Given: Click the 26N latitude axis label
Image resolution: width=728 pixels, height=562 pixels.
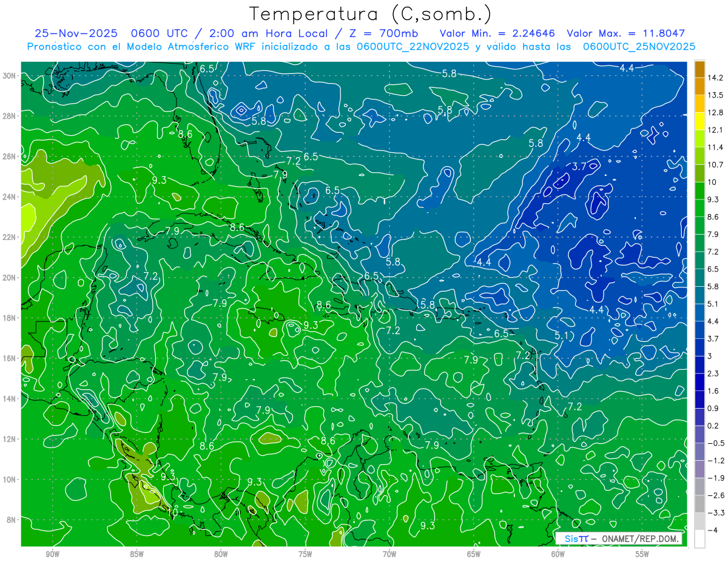Looking at the screenshot, I should point(10,156).
